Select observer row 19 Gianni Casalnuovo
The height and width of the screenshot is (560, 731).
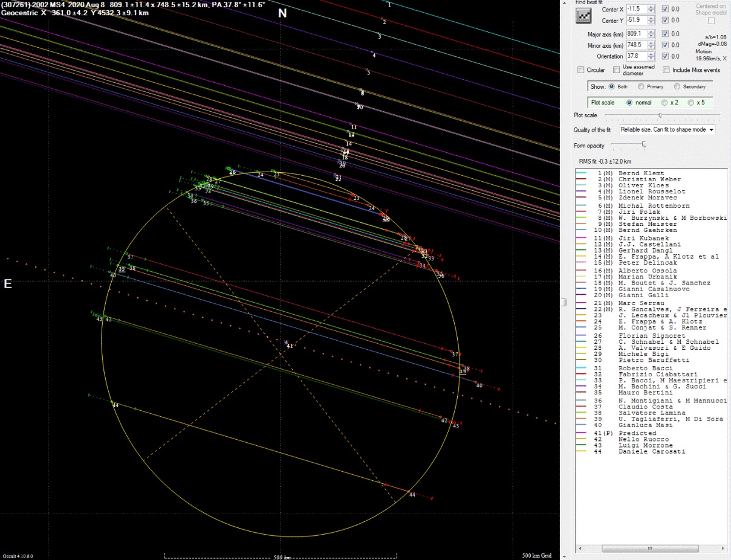coord(652,289)
